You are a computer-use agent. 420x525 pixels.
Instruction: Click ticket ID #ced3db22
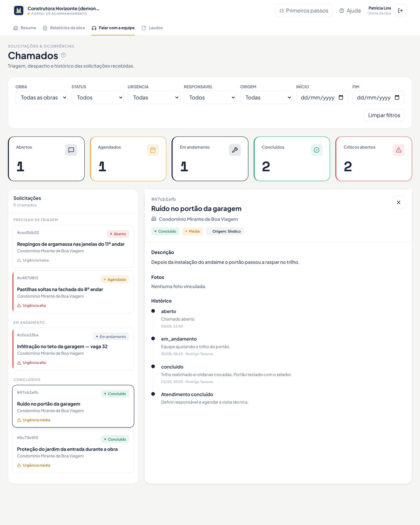28,233
